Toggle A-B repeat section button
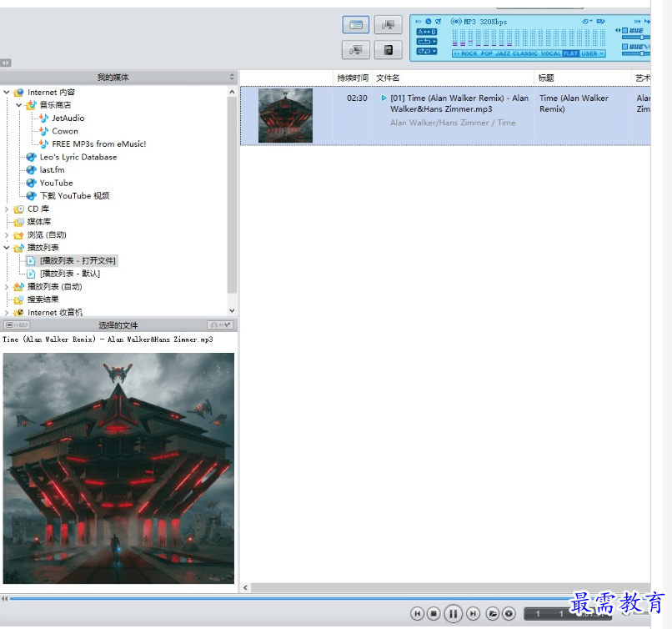The height and width of the screenshot is (629, 672). tap(426, 32)
